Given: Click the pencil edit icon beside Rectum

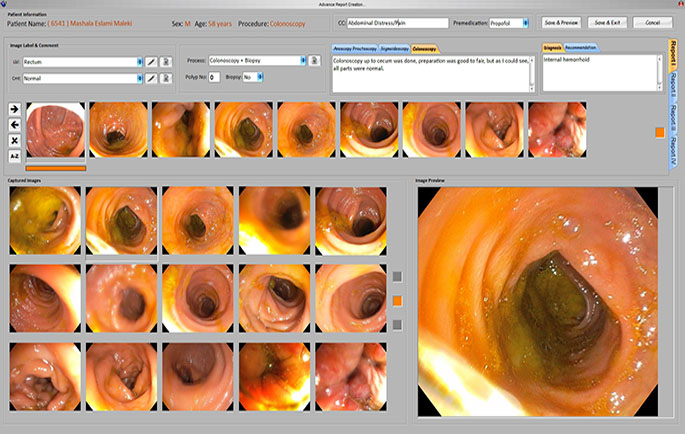Looking at the screenshot, I should pyautogui.click(x=150, y=62).
